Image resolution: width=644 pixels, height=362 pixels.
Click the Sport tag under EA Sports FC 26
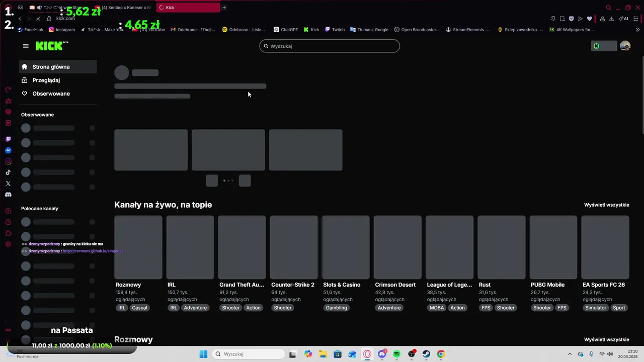tap(619, 308)
